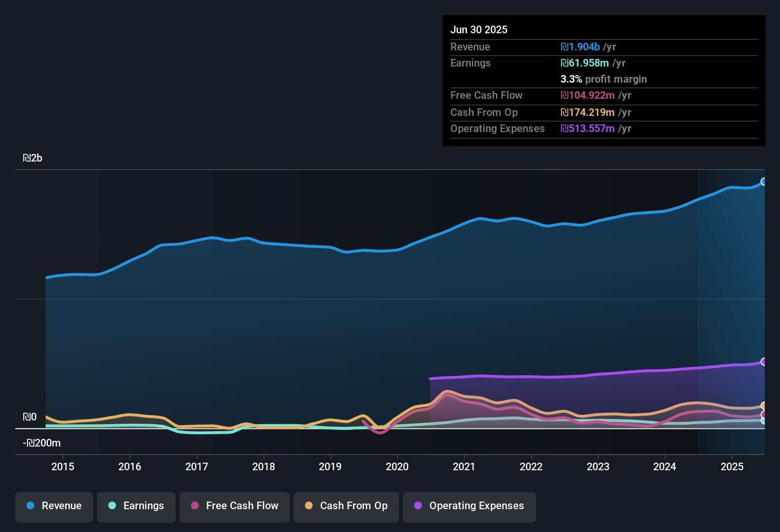Select the shekel currency symbol on Revenue value

(564, 47)
